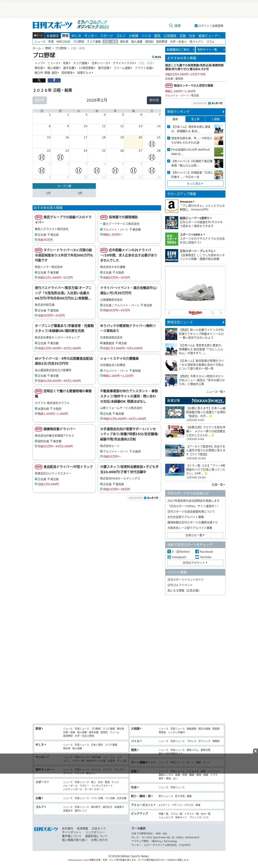This screenshot has height=868, width=258.
Task: Go to next item in Rakuten ad
Action: tap(221, 313)
